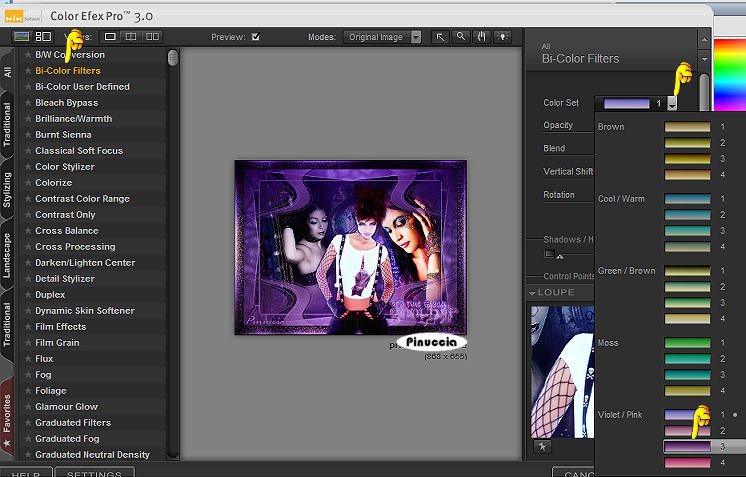Viewport: 746px width, 477px height.
Task: Choose the hand pan tool
Action: point(482,37)
